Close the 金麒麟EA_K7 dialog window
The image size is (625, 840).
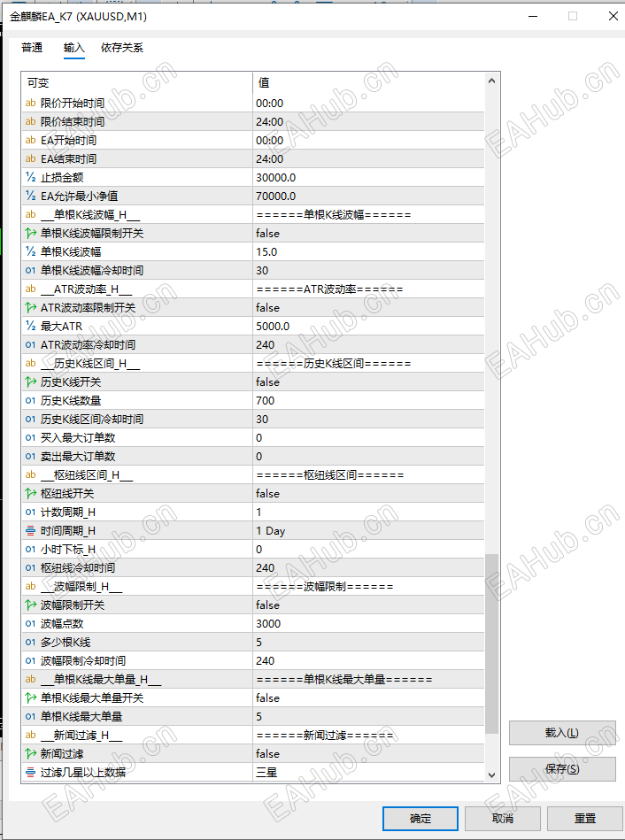[613, 16]
